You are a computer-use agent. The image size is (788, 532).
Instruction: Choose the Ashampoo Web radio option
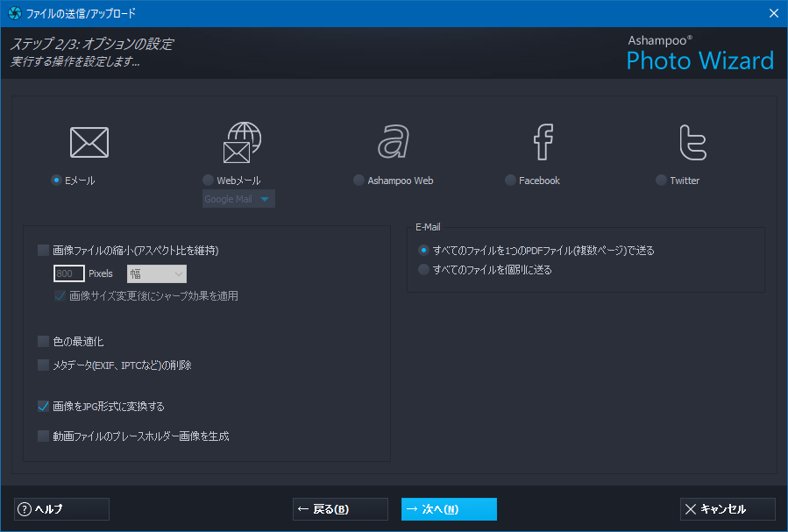359,181
